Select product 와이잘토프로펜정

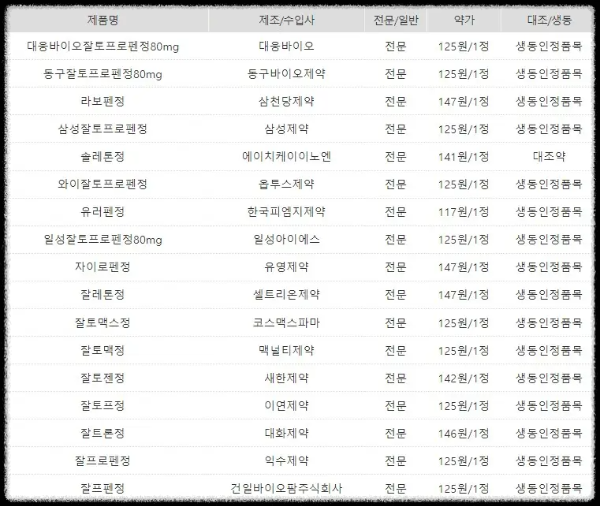click(103, 184)
